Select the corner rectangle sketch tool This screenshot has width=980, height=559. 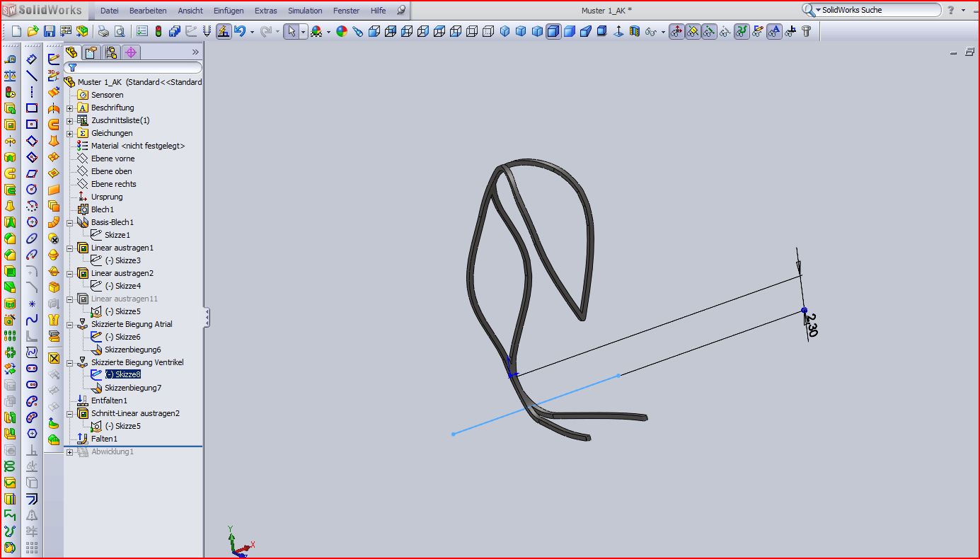click(x=32, y=108)
